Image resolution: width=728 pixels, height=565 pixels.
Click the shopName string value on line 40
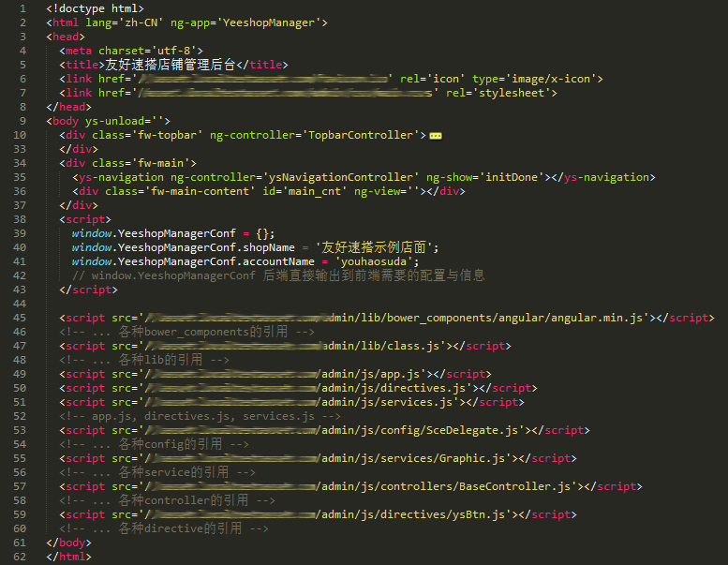(x=375, y=247)
